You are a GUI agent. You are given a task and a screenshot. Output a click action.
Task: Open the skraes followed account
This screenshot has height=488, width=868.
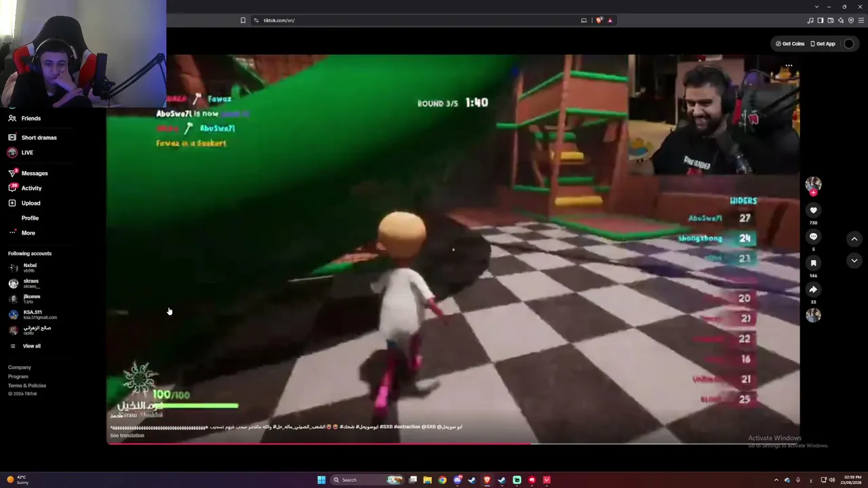click(24, 283)
